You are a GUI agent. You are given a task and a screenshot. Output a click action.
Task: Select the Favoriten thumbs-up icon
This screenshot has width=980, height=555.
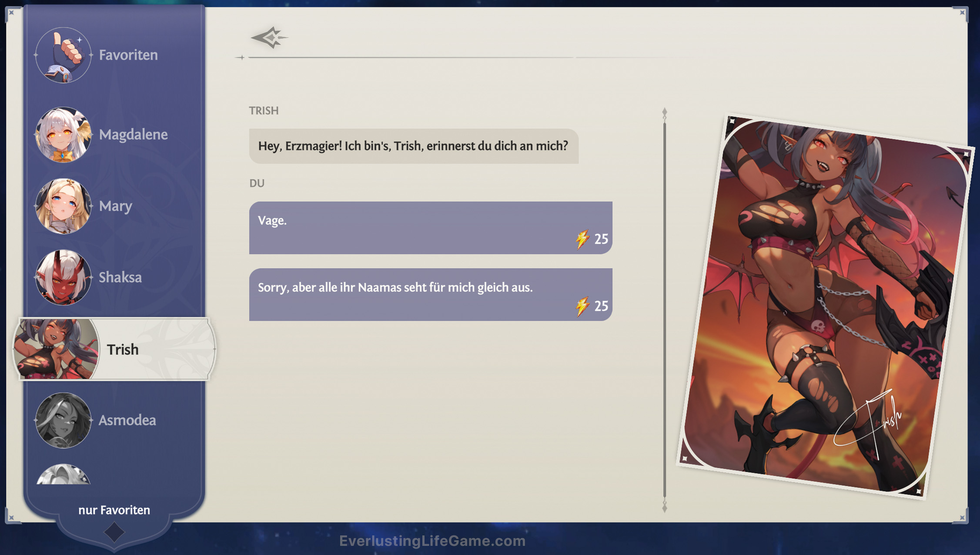pos(63,54)
